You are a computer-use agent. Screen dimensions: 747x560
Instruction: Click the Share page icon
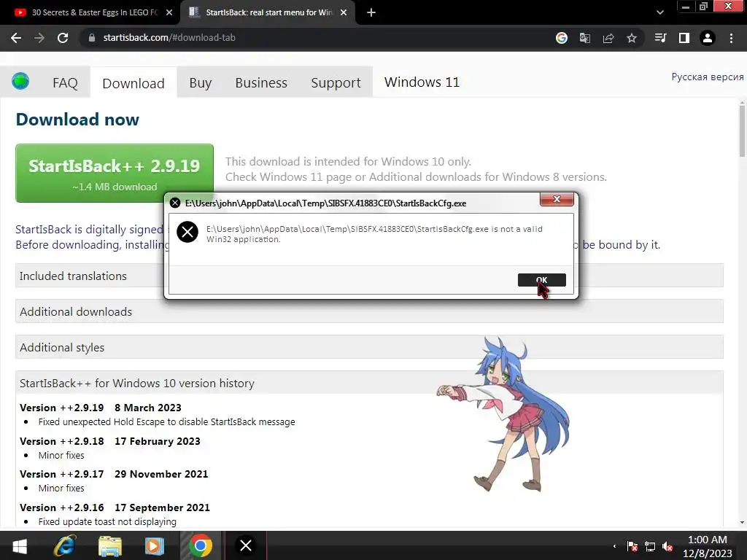tap(608, 38)
